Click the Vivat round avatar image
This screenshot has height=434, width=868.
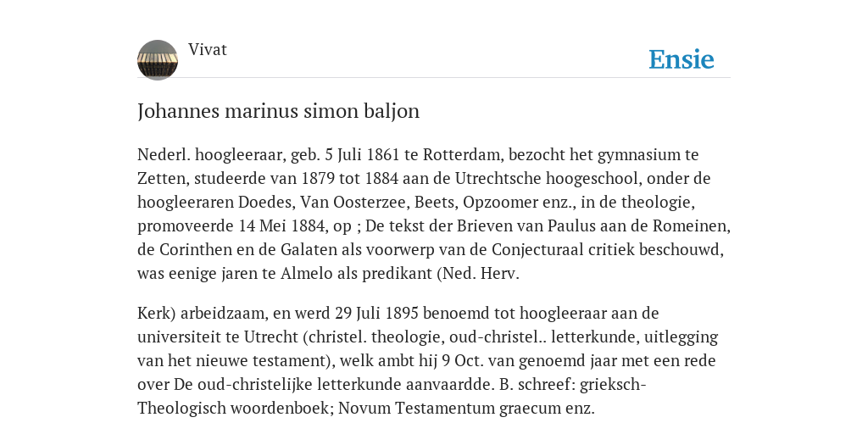(158, 60)
